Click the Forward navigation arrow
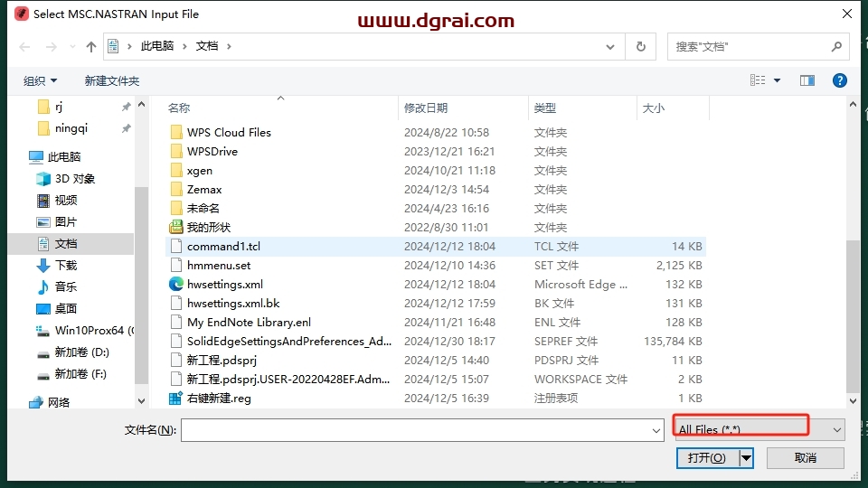Viewport: 868px width, 488px height. [x=51, y=47]
